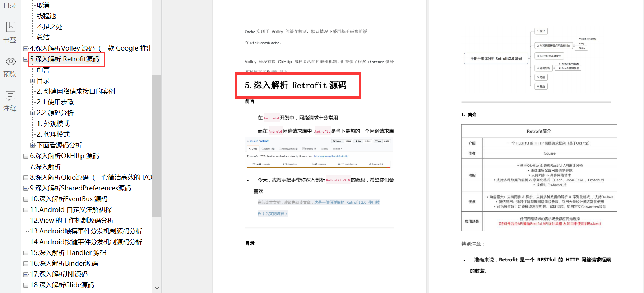The height and width of the screenshot is (293, 644).
Task: Expand the 目录 sub-node under Retrofit
Action: 32,81
